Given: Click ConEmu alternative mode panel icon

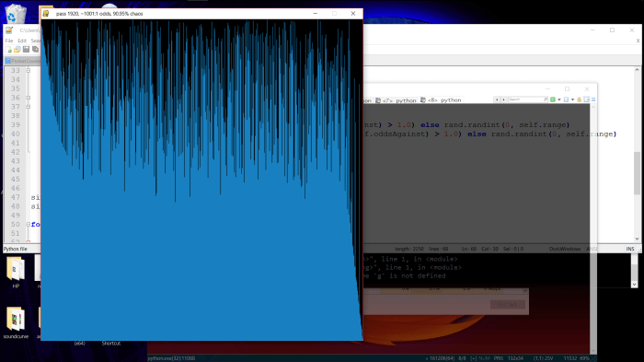Looking at the screenshot, I should coord(587,99).
